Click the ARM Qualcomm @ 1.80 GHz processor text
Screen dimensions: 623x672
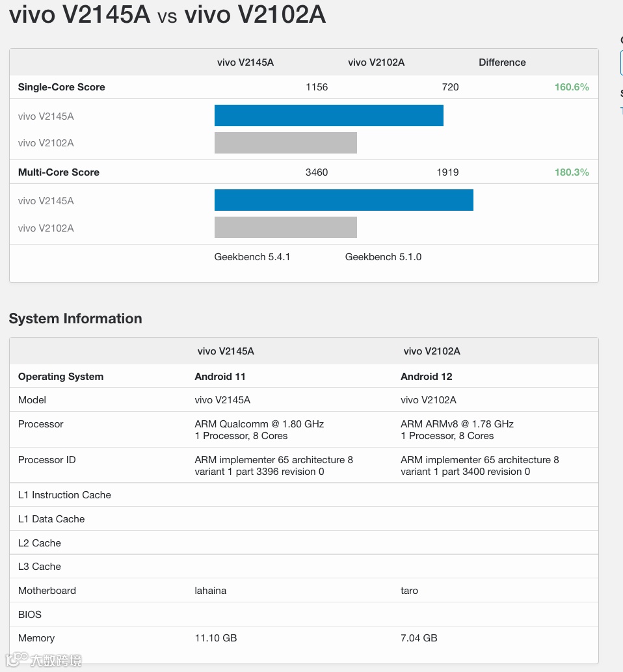pos(259,424)
